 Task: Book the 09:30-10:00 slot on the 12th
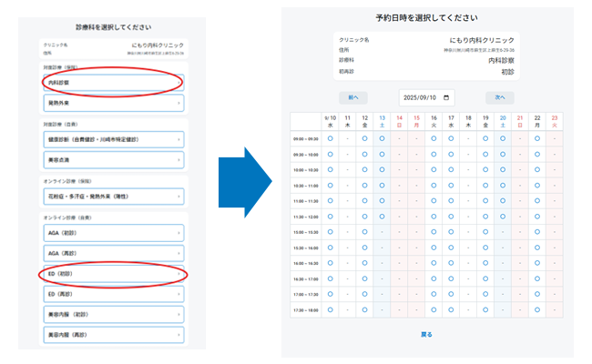tap(364, 155)
